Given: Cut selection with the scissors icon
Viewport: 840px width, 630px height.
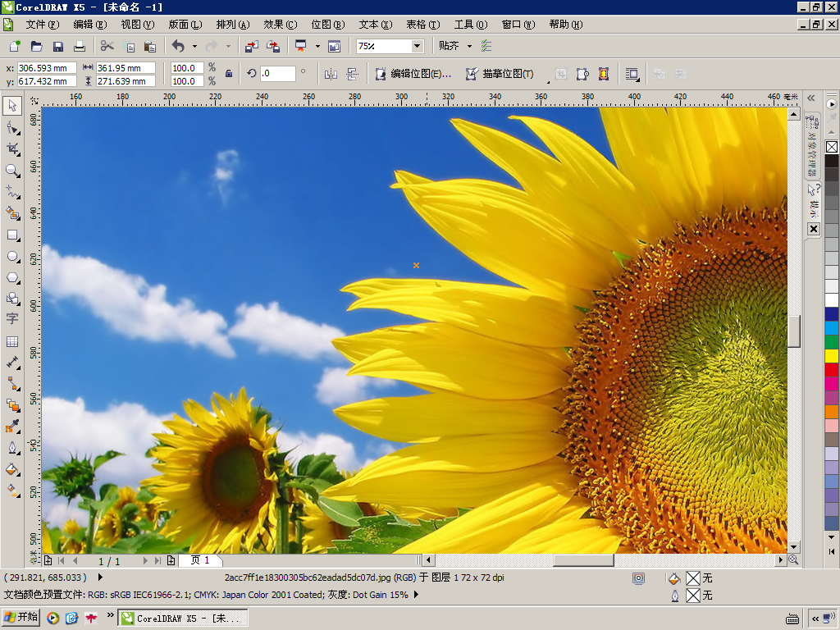Looking at the screenshot, I should [x=107, y=46].
